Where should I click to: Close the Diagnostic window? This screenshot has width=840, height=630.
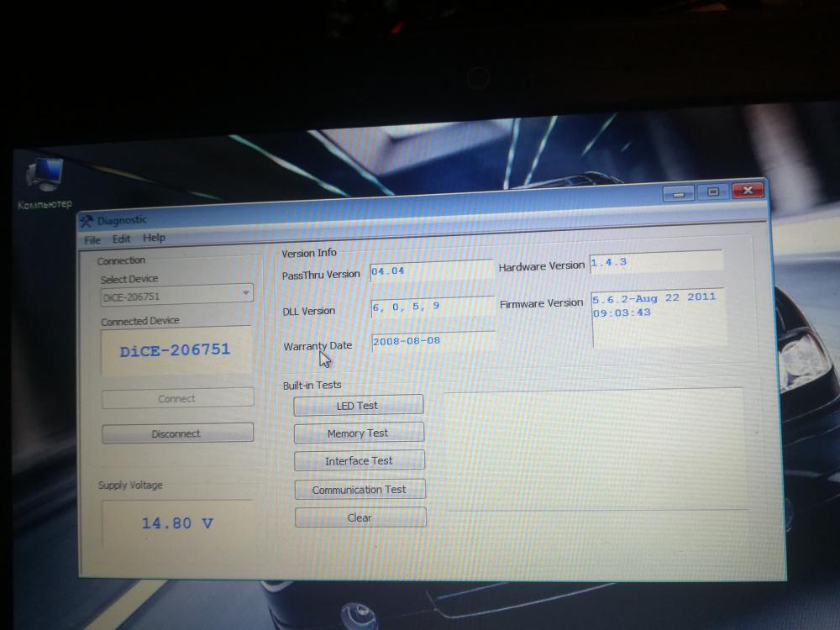tap(747, 190)
